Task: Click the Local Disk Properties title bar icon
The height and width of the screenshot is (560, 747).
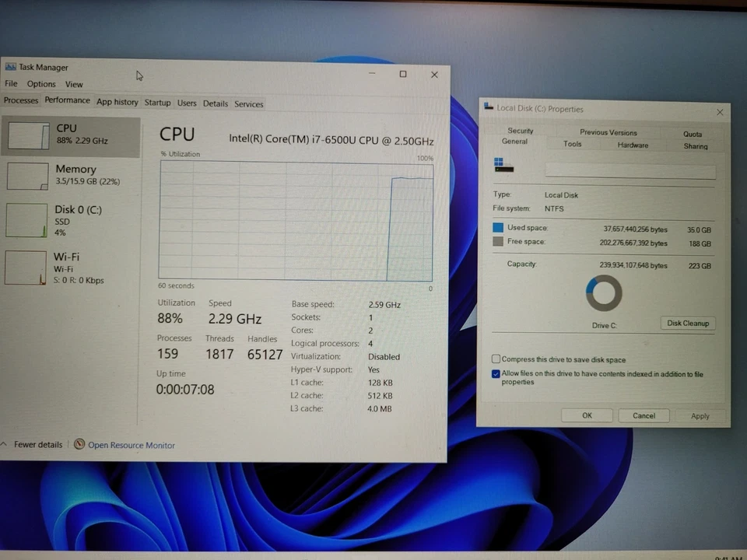Action: click(x=489, y=107)
